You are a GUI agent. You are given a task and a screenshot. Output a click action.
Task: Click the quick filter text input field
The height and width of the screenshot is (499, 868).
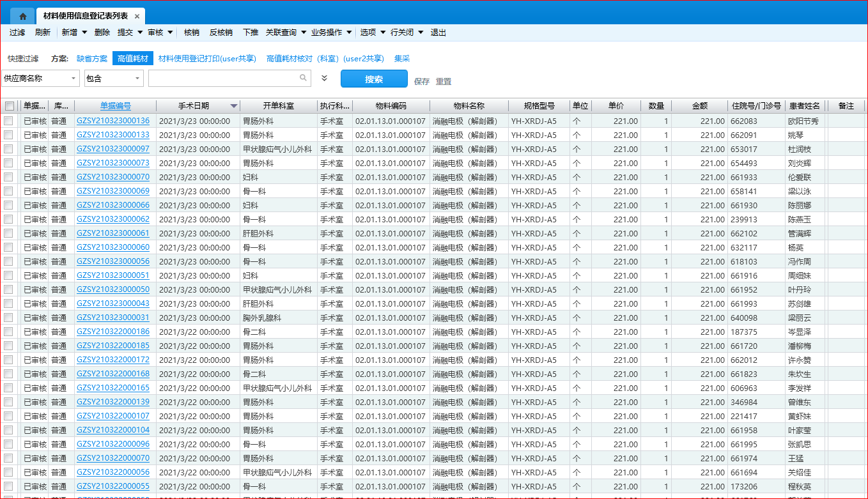(x=224, y=79)
